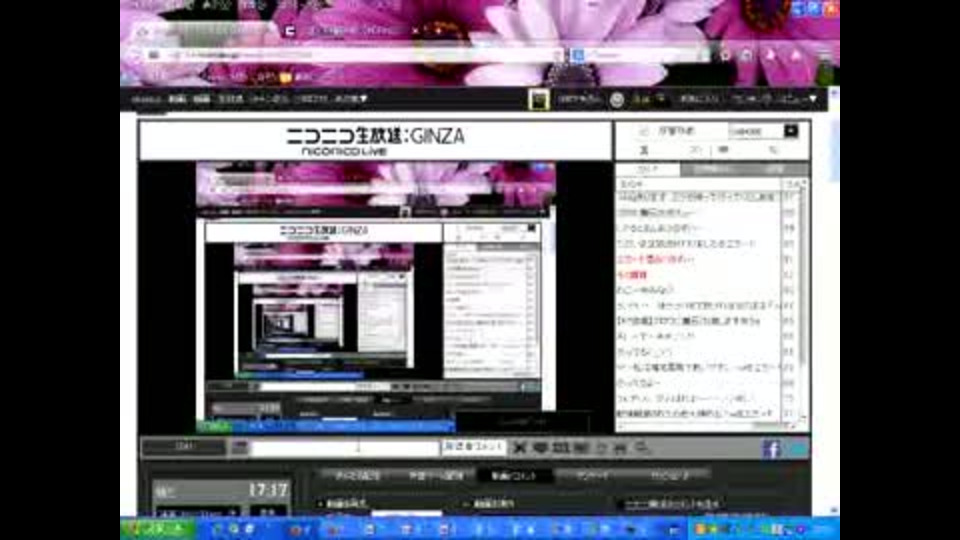Click the blue seek bar under the player
The width and height of the screenshot is (960, 540).
(324, 426)
